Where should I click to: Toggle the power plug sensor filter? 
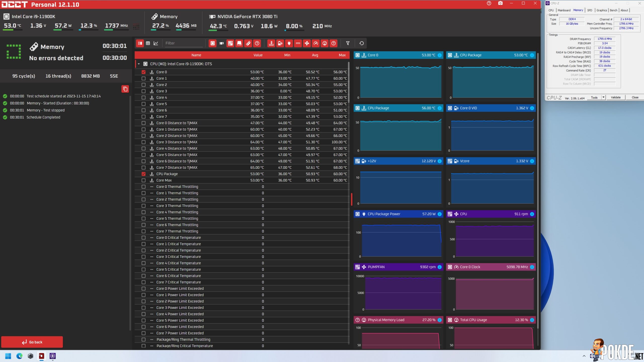pyautogui.click(x=289, y=43)
